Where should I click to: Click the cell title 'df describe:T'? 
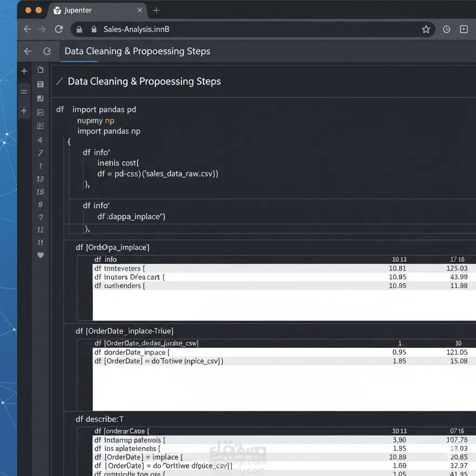click(x=99, y=419)
